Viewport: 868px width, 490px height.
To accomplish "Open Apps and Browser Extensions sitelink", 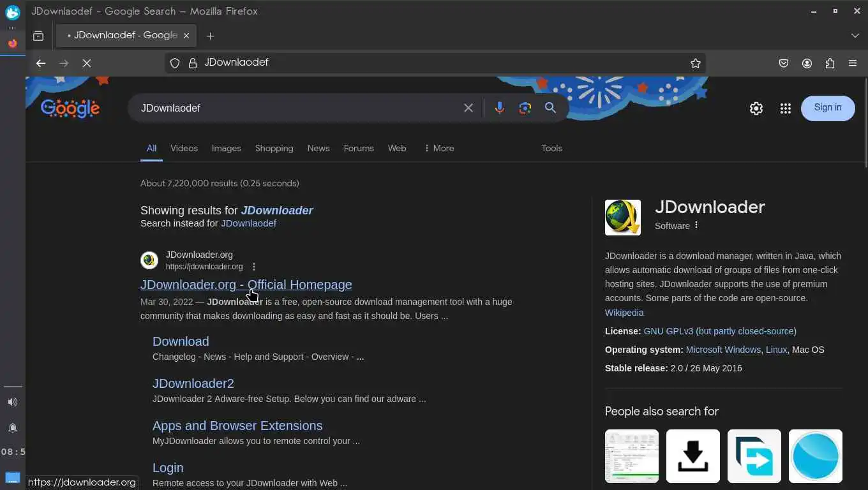I will (237, 426).
